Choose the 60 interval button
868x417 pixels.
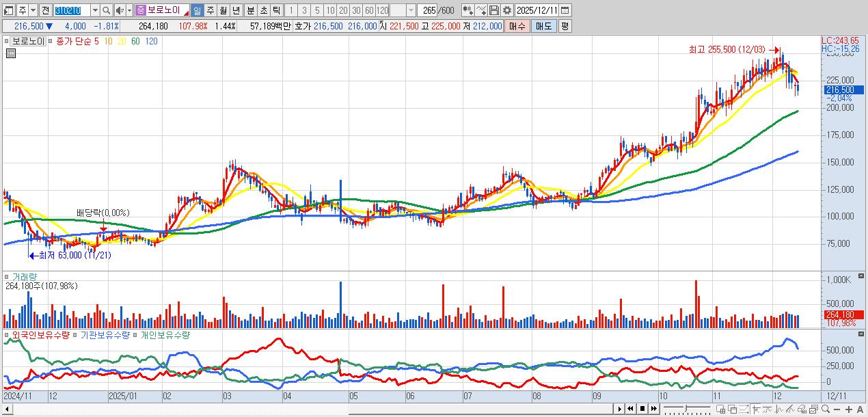pyautogui.click(x=369, y=10)
